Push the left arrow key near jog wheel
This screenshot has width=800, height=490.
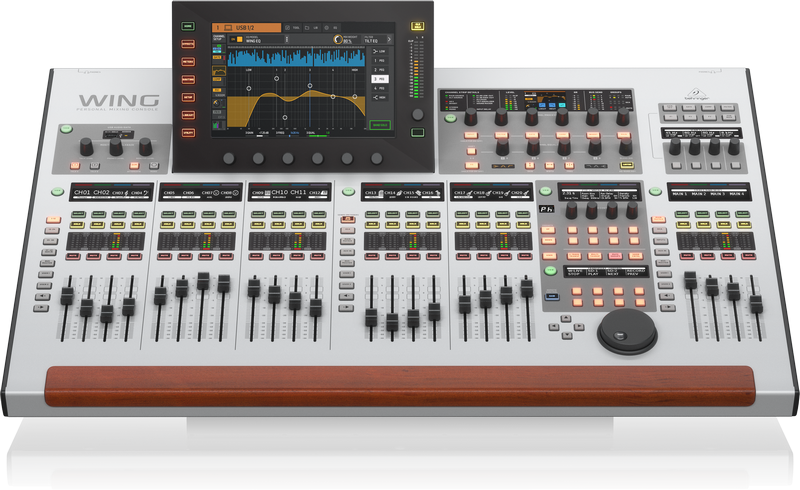(x=554, y=327)
